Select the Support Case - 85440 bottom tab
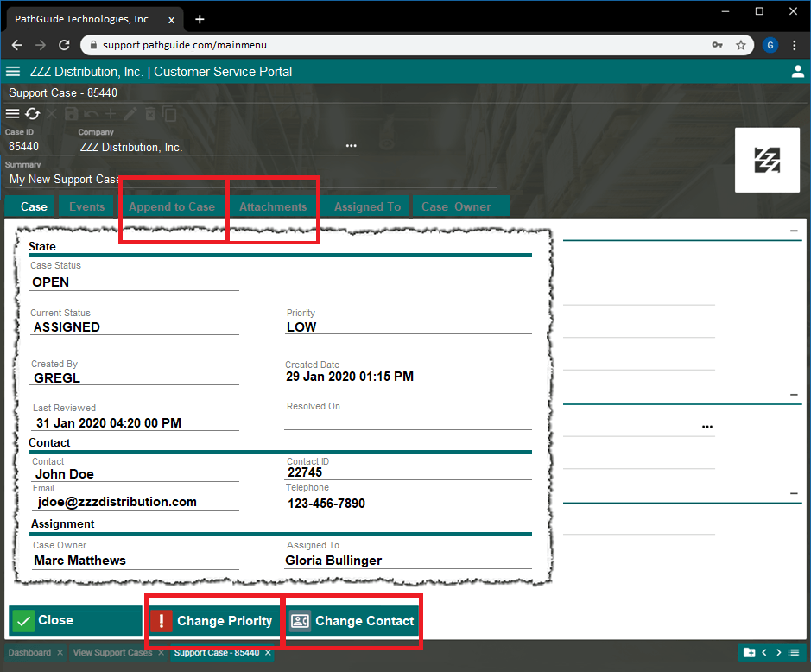 217,653
